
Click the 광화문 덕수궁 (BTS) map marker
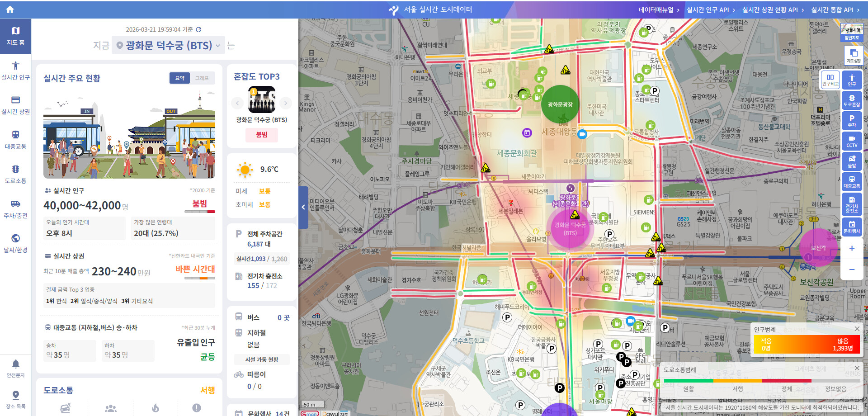[x=570, y=229]
